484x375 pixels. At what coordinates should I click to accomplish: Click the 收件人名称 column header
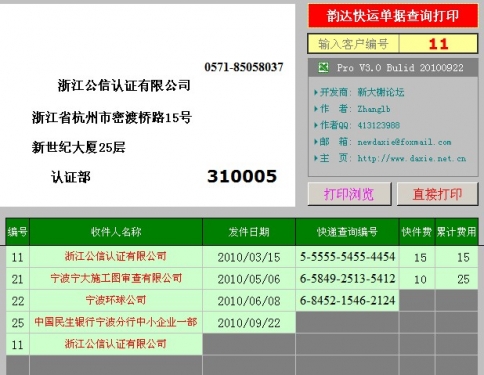pyautogui.click(x=116, y=232)
